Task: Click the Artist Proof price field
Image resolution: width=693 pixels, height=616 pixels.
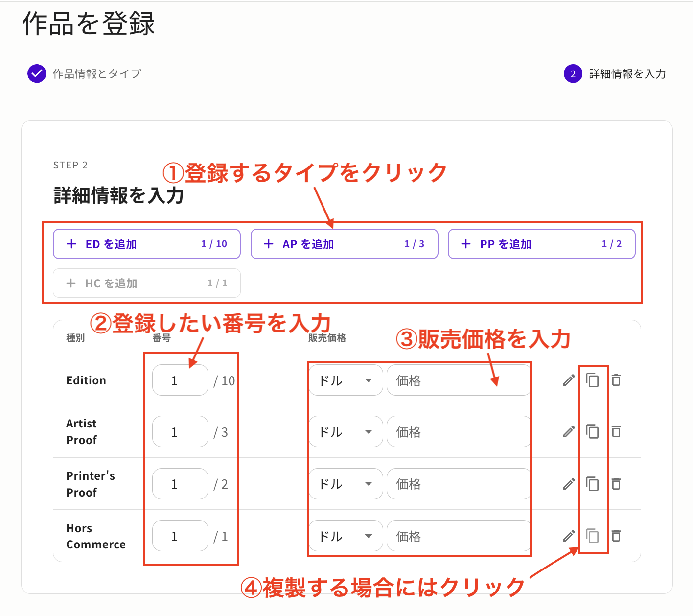Action: coord(459,431)
